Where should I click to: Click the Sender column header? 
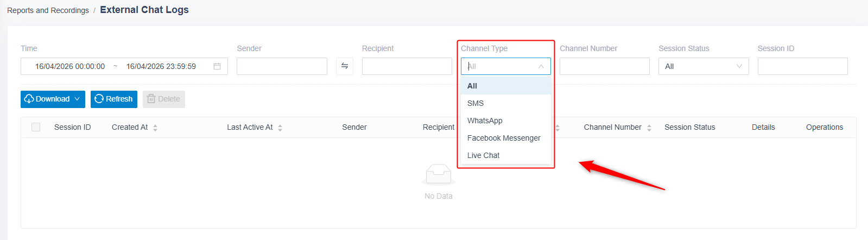tap(354, 127)
